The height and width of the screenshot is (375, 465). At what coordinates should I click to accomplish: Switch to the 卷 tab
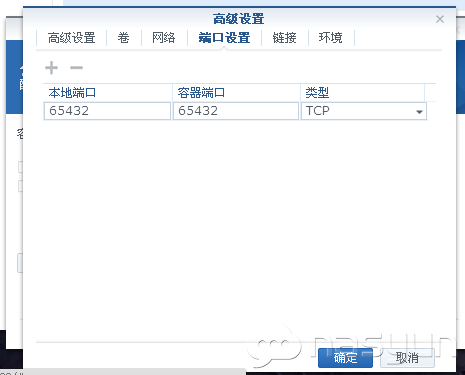123,38
